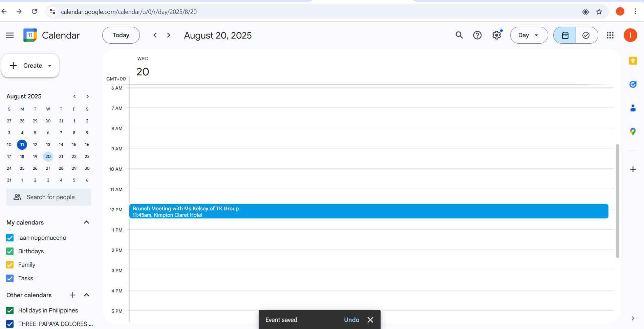Toggle Tasks calendar checkbox
644x329 pixels.
click(10, 278)
